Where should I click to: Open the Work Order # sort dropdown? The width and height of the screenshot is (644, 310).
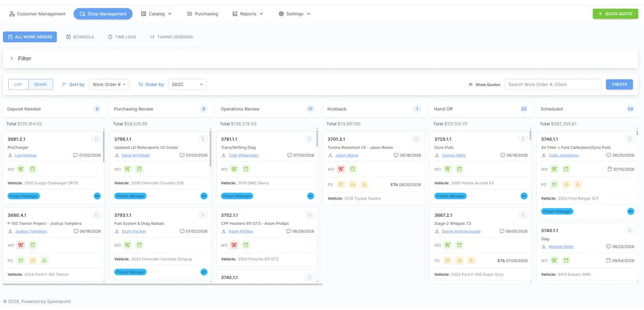109,84
